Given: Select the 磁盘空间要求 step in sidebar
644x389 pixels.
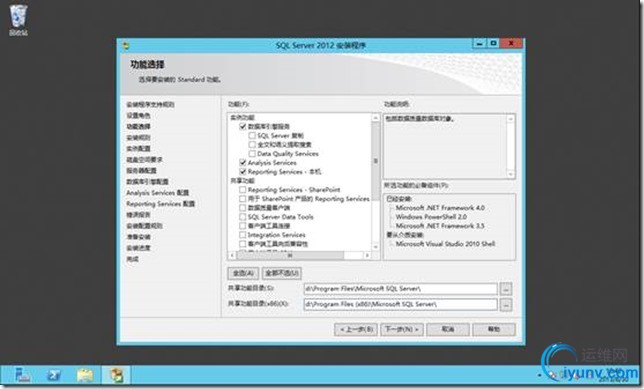Looking at the screenshot, I should [145, 160].
